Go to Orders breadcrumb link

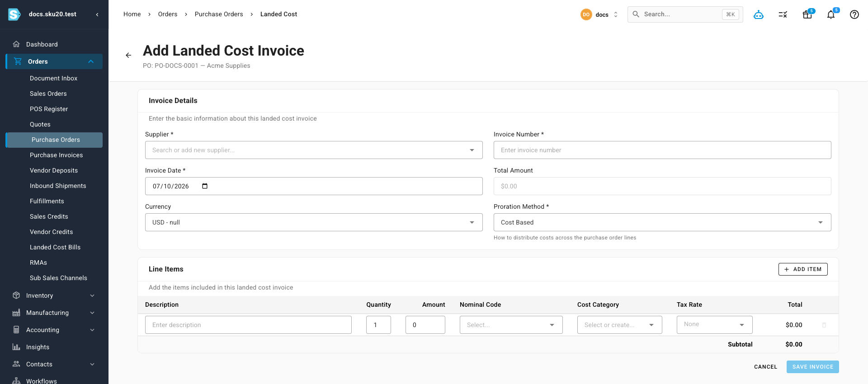pyautogui.click(x=168, y=14)
